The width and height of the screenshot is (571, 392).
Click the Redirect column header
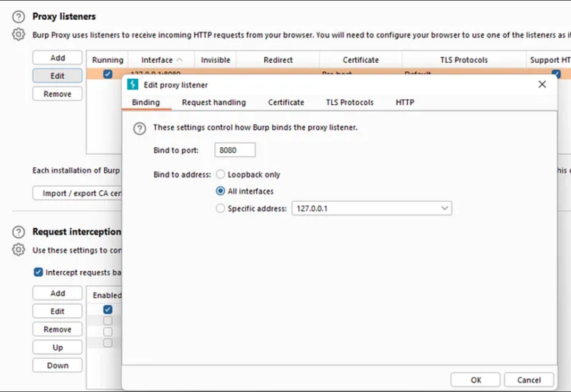[278, 60]
